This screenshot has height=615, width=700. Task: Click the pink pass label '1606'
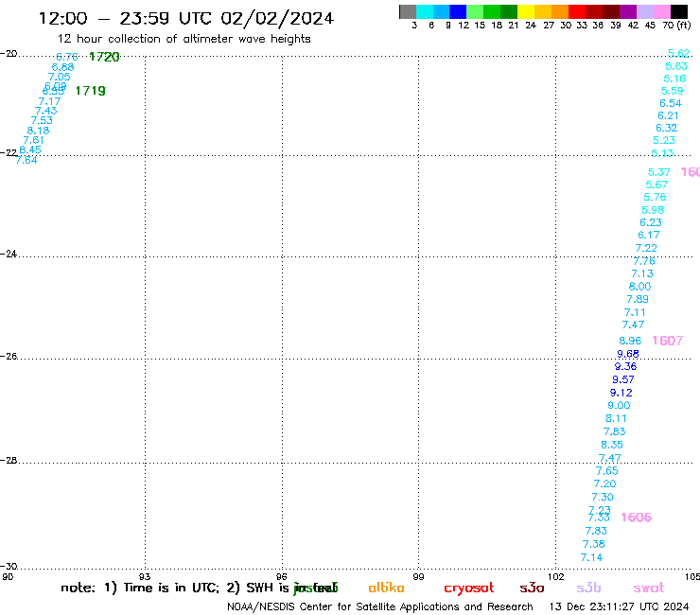tap(637, 518)
